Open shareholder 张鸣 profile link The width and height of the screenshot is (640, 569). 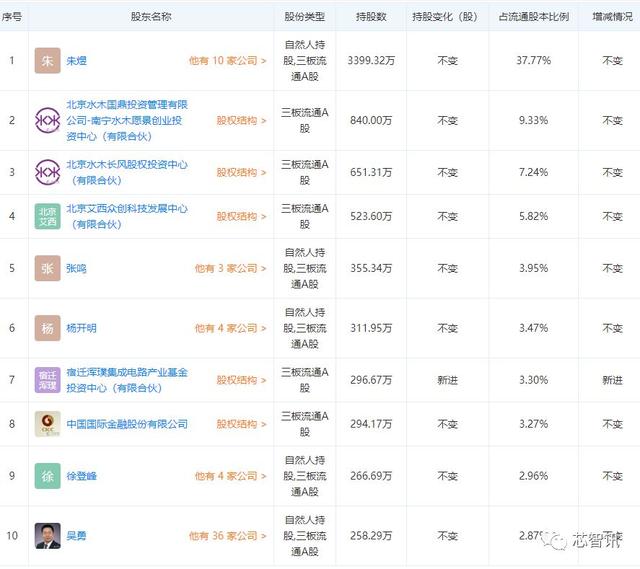(76, 268)
